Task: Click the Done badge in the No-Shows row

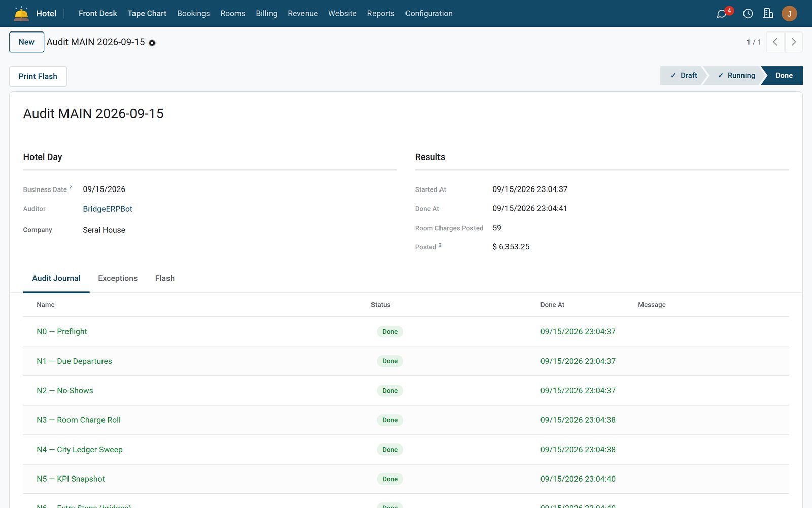Action: point(390,391)
